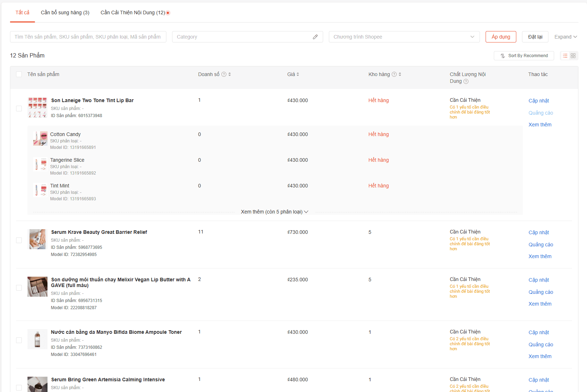Open the Doanh số help tooltip icon

[224, 74]
